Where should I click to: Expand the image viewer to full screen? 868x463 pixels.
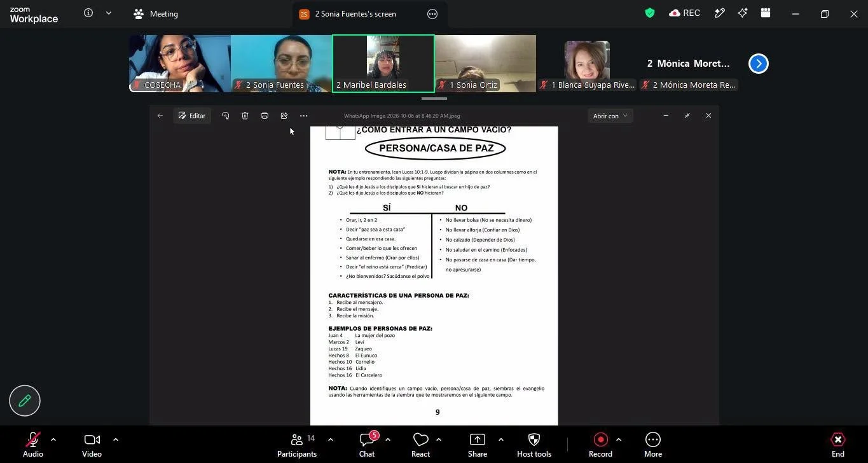coord(687,116)
